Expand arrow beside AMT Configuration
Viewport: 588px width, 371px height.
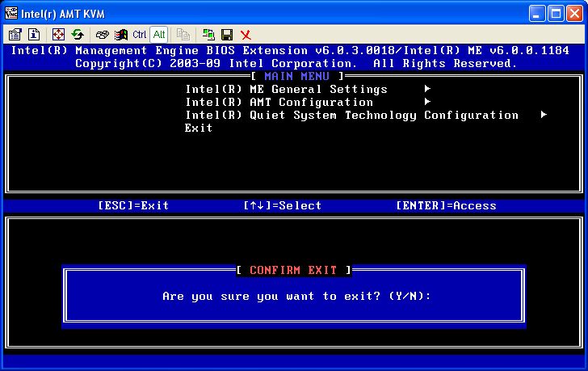pos(427,103)
